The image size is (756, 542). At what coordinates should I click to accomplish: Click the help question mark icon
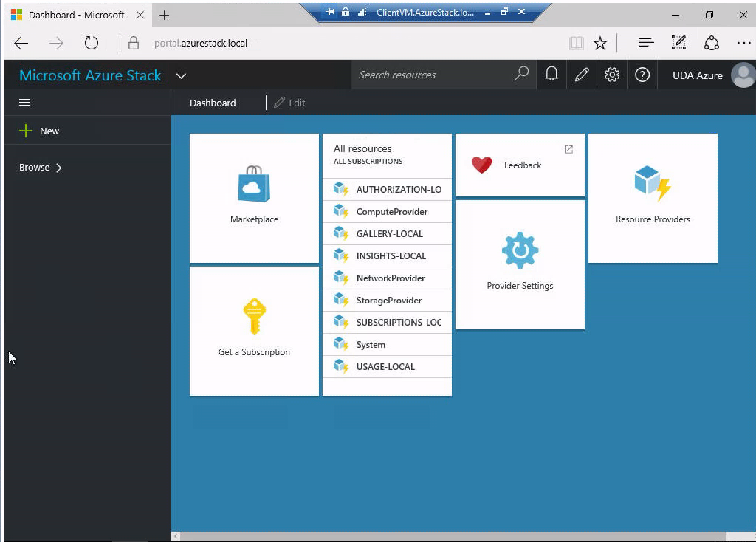(642, 75)
